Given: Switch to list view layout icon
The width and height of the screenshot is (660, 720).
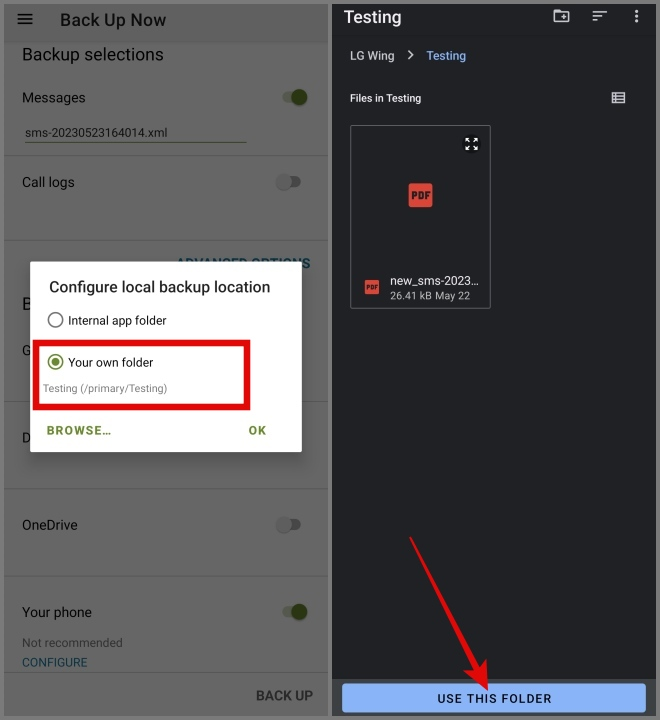Looking at the screenshot, I should coord(618,98).
